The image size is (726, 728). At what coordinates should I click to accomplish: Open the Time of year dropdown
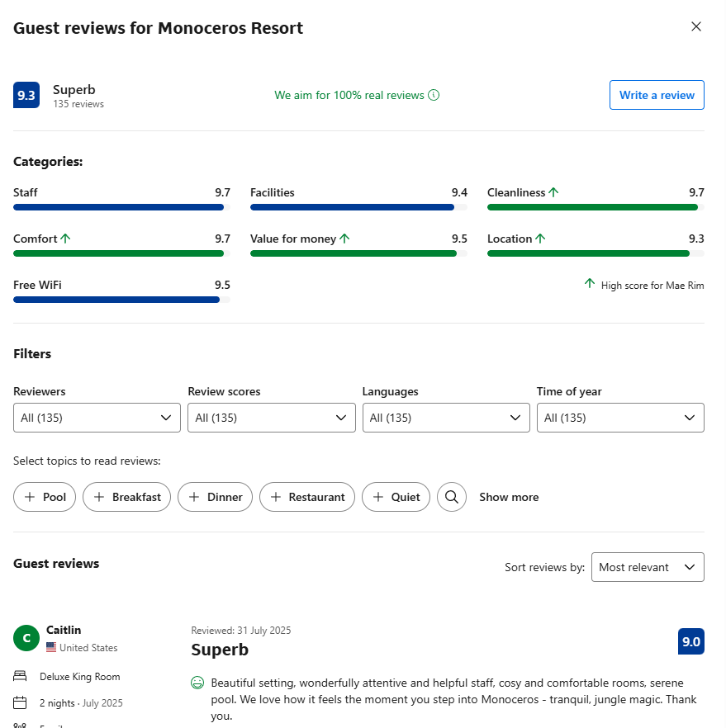[620, 418]
